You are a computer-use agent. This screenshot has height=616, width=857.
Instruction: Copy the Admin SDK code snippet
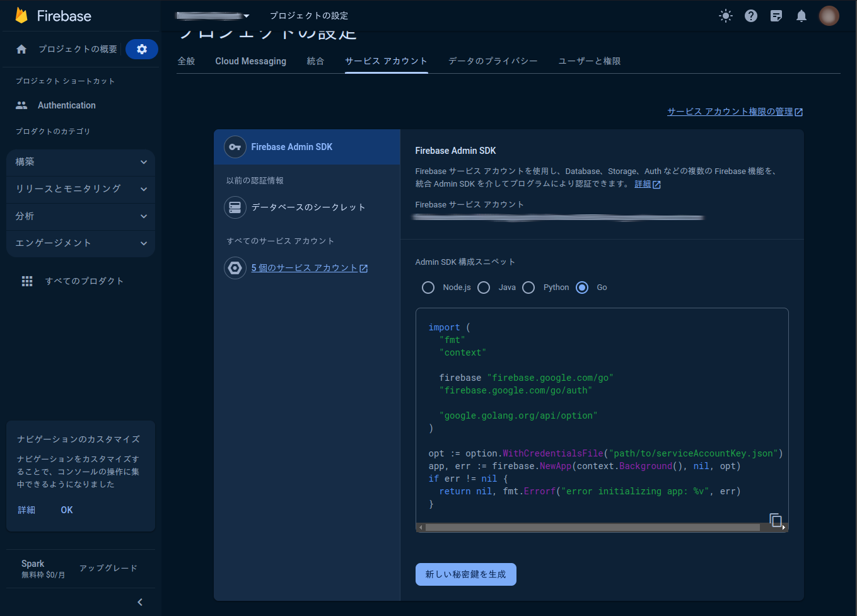click(776, 520)
